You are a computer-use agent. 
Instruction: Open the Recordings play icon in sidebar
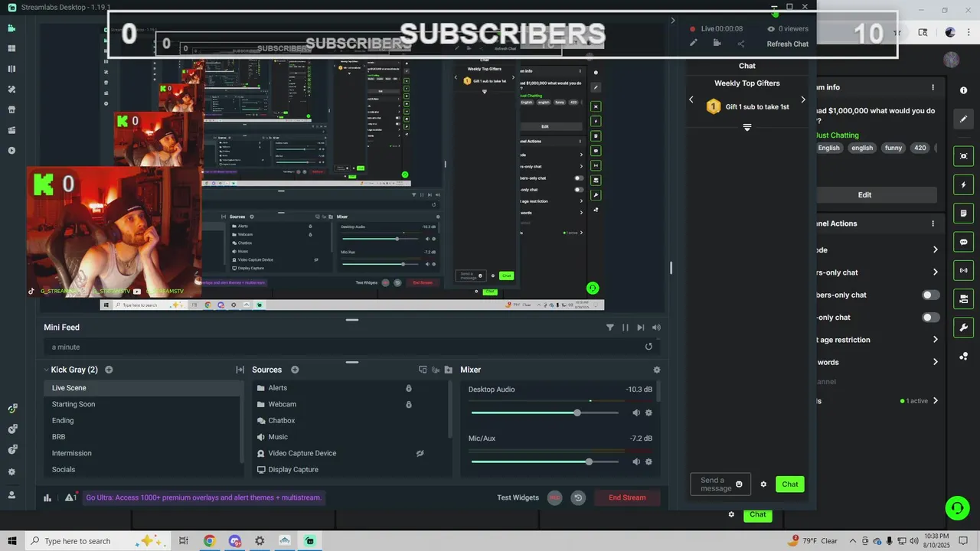pos(11,151)
